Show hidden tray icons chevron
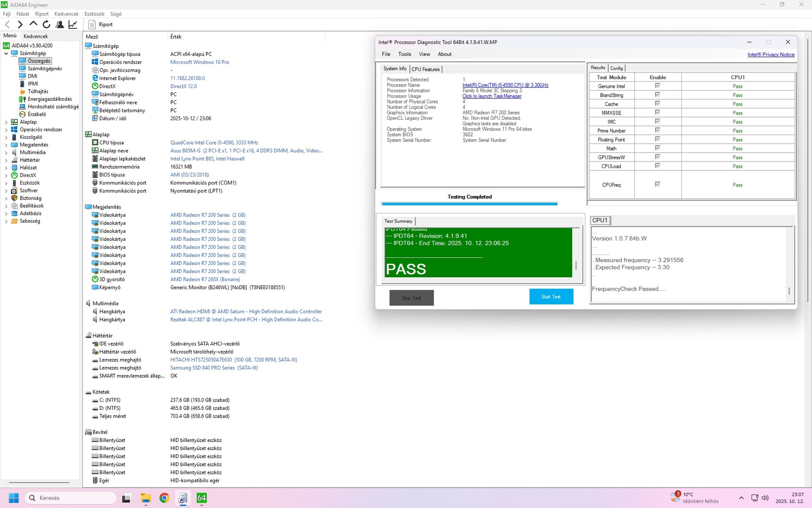The image size is (812, 508). pos(741,498)
